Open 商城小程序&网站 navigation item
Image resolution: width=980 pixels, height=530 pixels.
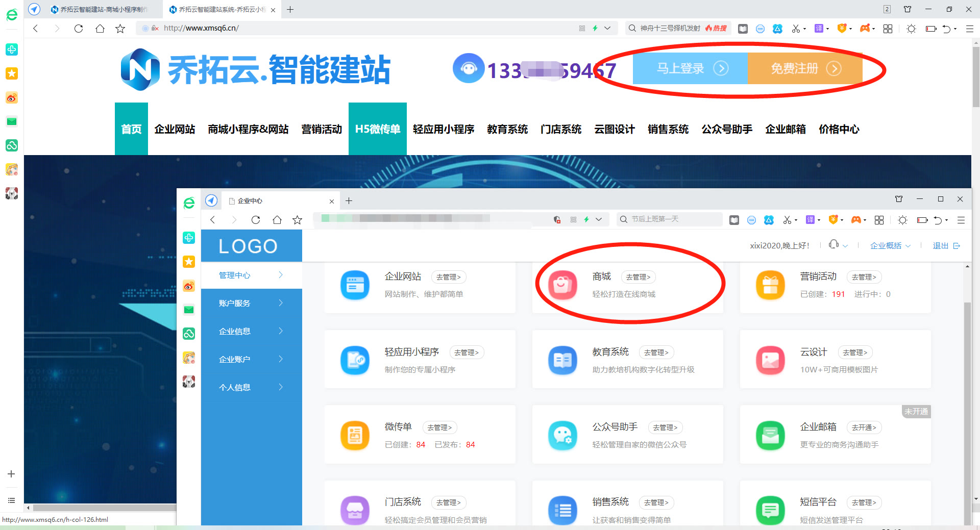pyautogui.click(x=248, y=129)
